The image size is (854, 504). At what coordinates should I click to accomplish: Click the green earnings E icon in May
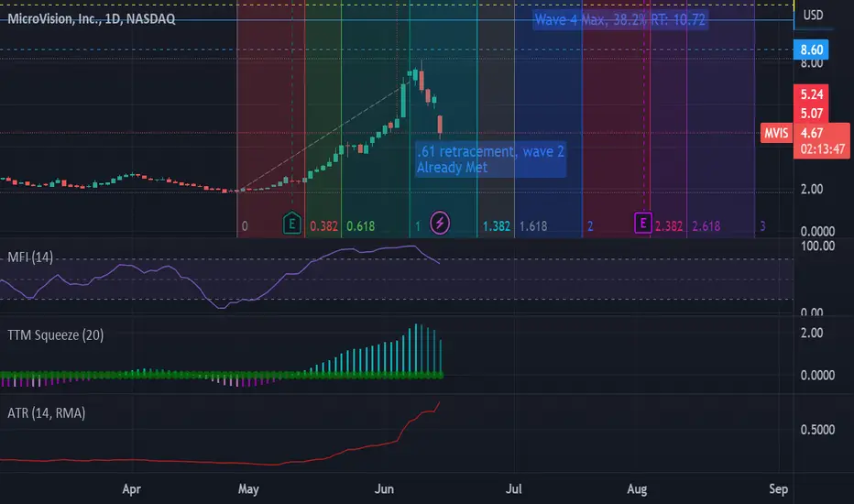(292, 224)
